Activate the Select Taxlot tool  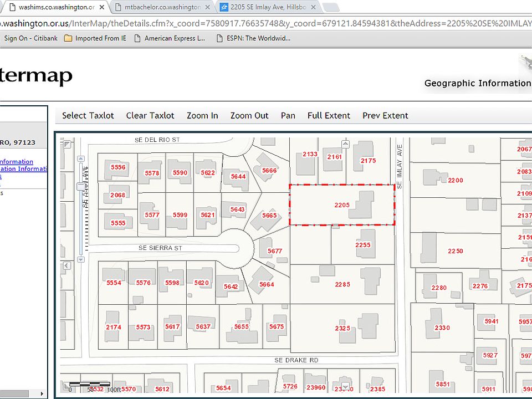88,116
